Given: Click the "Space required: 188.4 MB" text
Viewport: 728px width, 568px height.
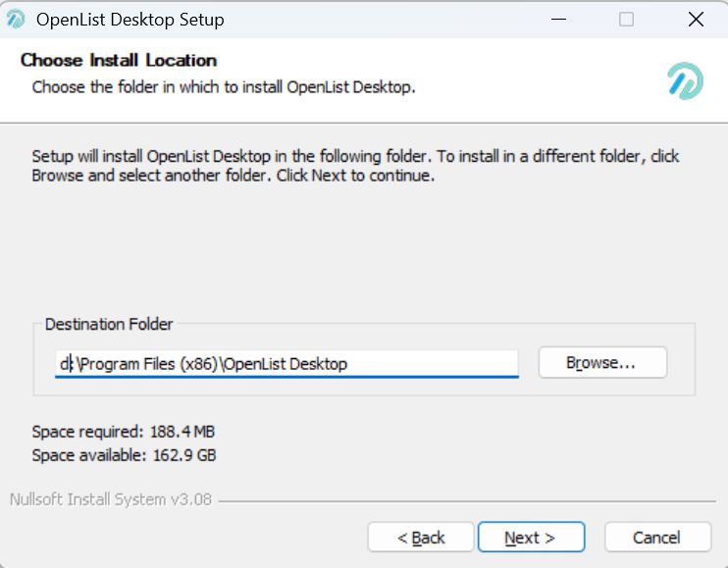Looking at the screenshot, I should pyautogui.click(x=124, y=432).
